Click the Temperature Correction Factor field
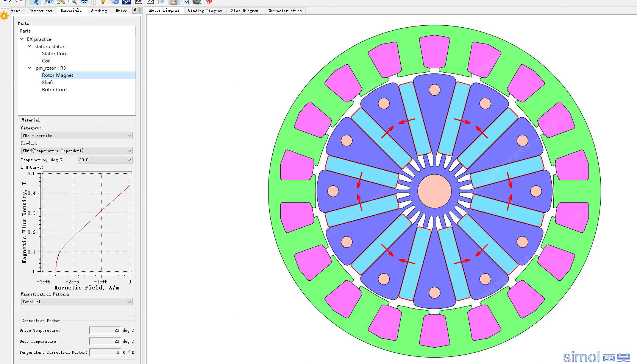 click(105, 352)
